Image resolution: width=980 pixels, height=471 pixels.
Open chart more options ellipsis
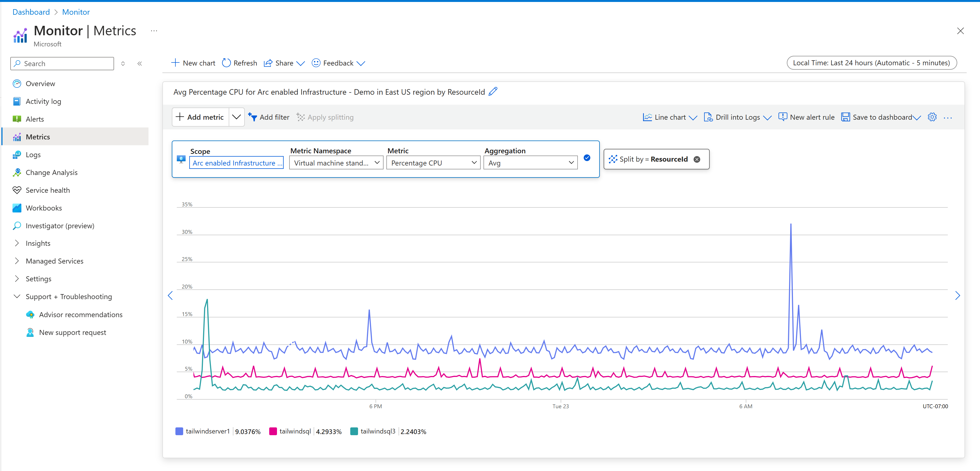(x=948, y=118)
